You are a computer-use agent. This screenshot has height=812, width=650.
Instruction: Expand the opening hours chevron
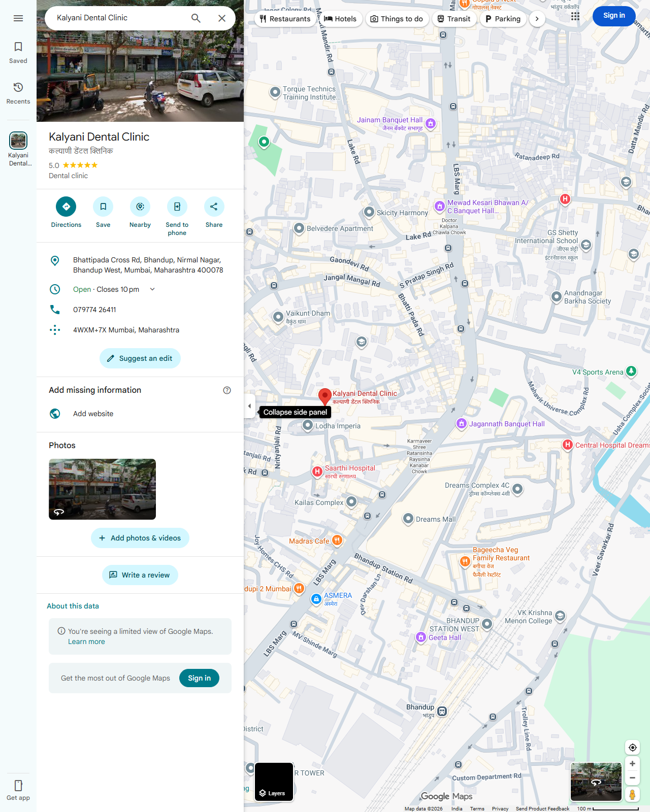pos(152,289)
